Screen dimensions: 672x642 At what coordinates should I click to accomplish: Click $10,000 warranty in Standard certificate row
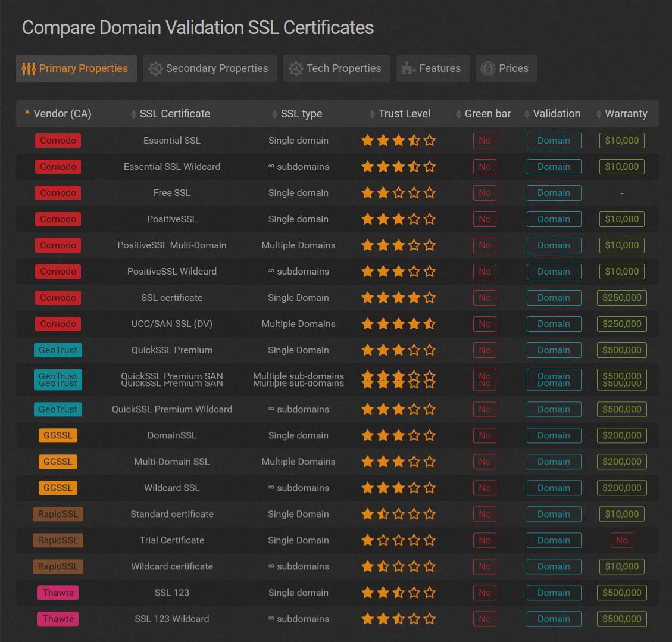click(x=622, y=514)
